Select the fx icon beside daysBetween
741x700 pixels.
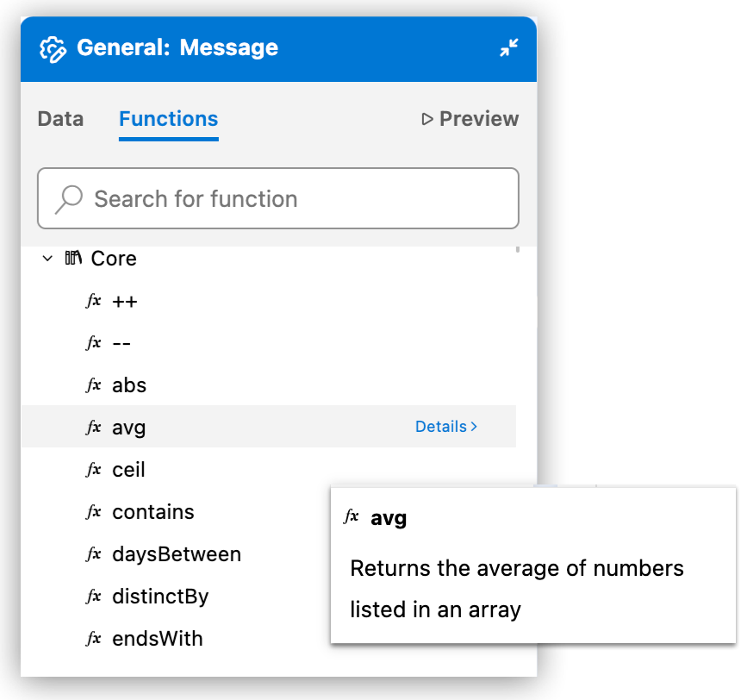(x=92, y=554)
